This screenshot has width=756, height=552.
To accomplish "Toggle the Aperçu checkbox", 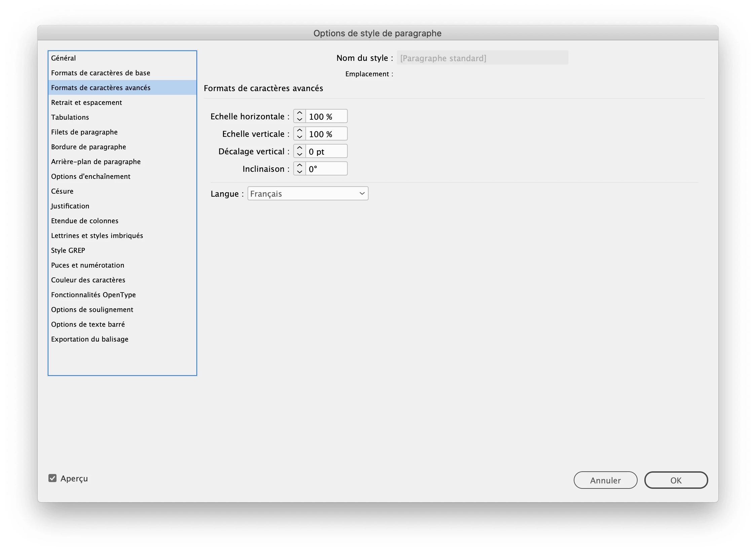I will click(52, 478).
